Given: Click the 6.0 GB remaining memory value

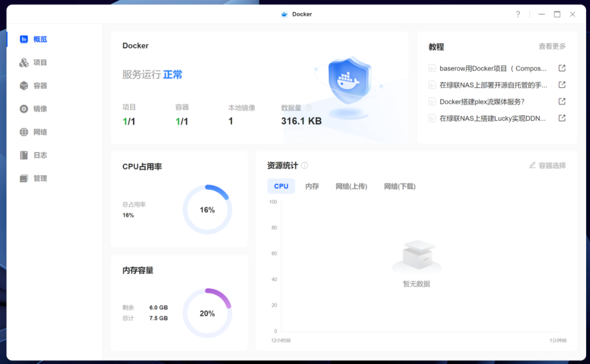Looking at the screenshot, I should coord(159,308).
